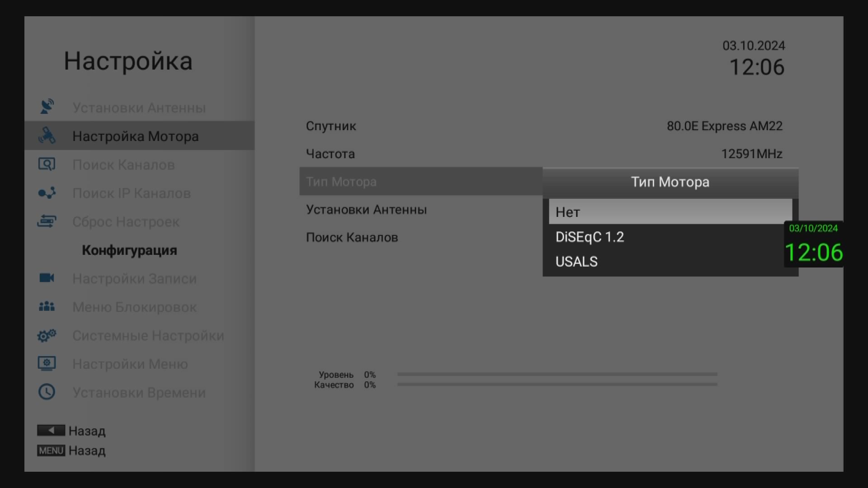Screen dimensions: 868x488
Task: Change satellite value 80.0E Express AM22
Action: tap(725, 126)
